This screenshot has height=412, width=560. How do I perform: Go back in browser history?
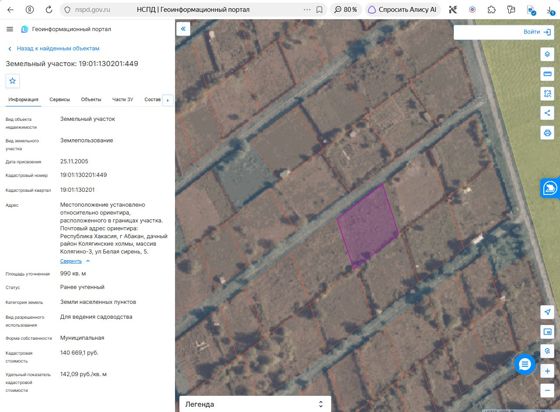coord(10,10)
